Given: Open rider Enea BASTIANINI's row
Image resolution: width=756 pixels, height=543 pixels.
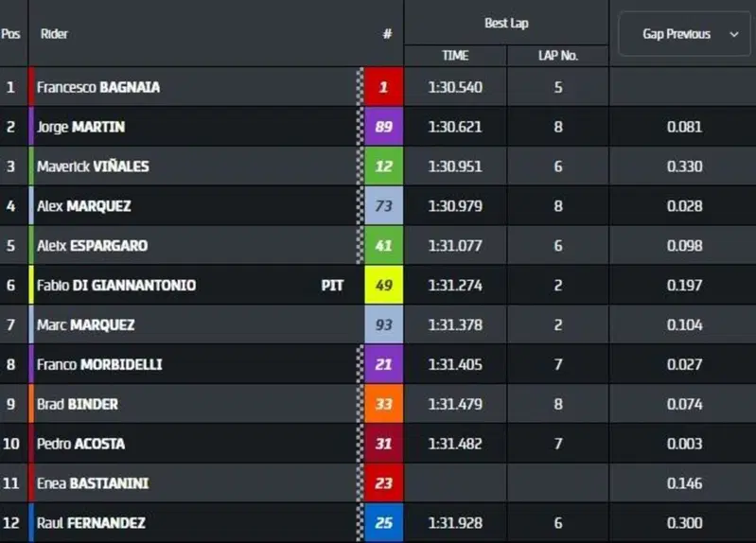Looking at the screenshot, I should [378, 483].
